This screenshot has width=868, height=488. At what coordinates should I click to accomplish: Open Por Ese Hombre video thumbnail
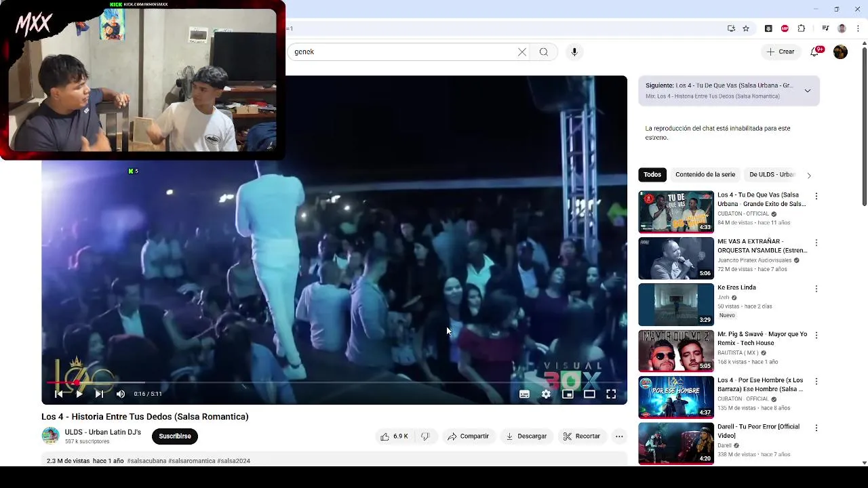676,397
